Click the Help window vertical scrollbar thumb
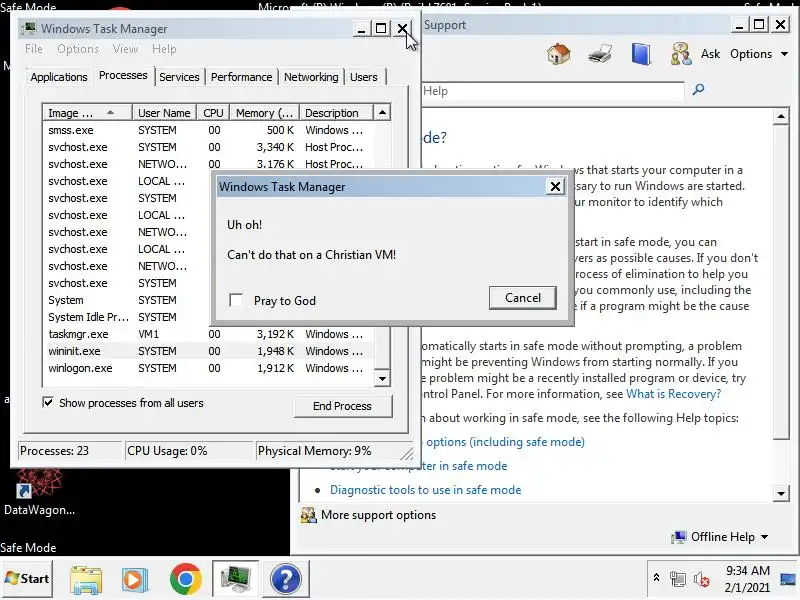The width and height of the screenshot is (800, 600). coord(781,282)
